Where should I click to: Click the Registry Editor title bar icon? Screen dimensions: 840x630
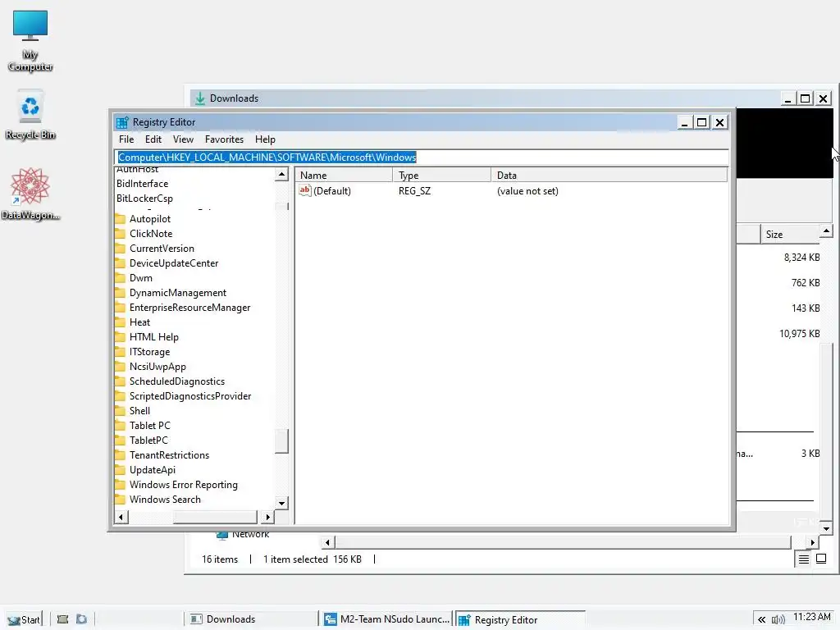[122, 122]
